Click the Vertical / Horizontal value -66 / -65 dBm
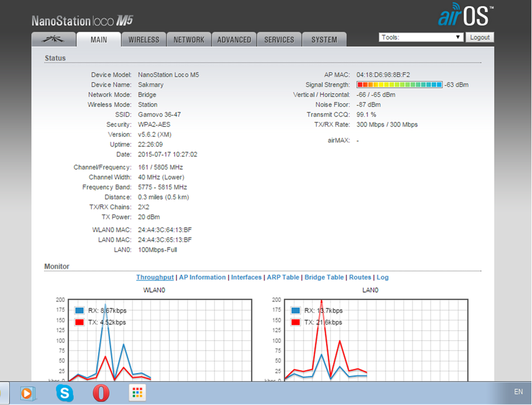 [376, 95]
